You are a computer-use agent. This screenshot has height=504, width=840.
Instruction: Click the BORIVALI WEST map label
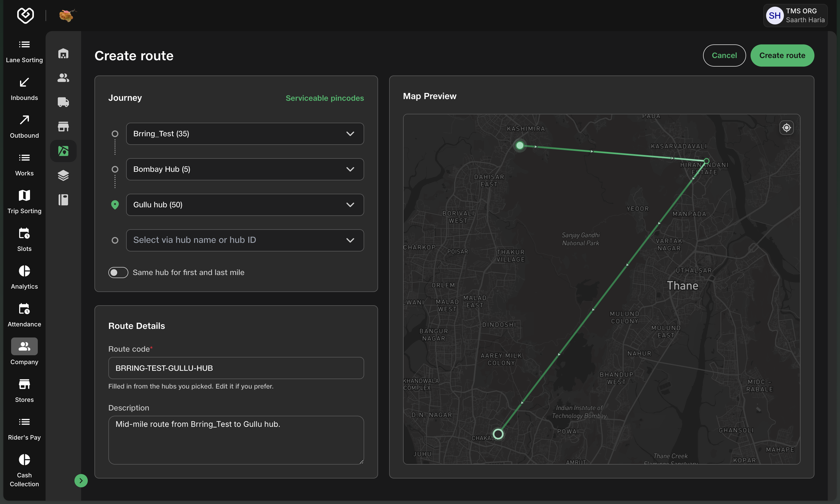tap(458, 217)
